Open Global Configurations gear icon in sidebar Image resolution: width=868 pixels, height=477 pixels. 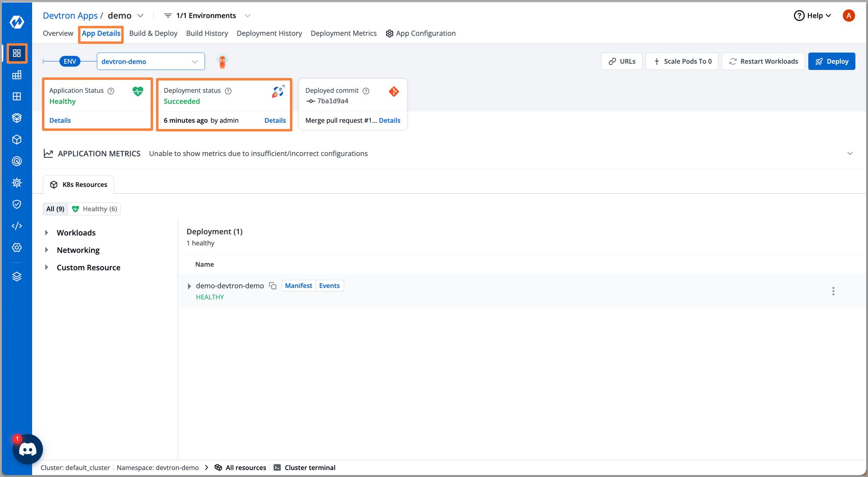tap(17, 248)
